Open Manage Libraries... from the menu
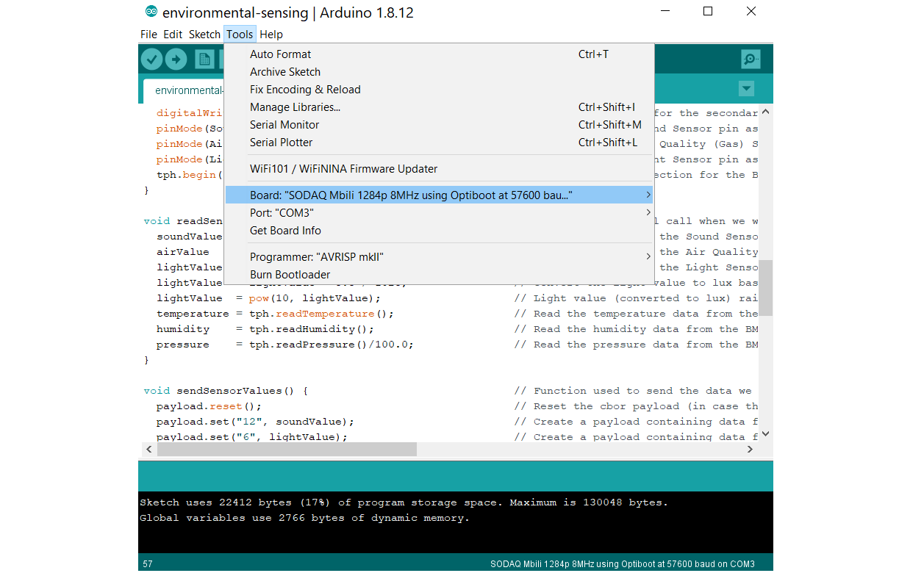924x573 pixels. [x=439, y=107]
